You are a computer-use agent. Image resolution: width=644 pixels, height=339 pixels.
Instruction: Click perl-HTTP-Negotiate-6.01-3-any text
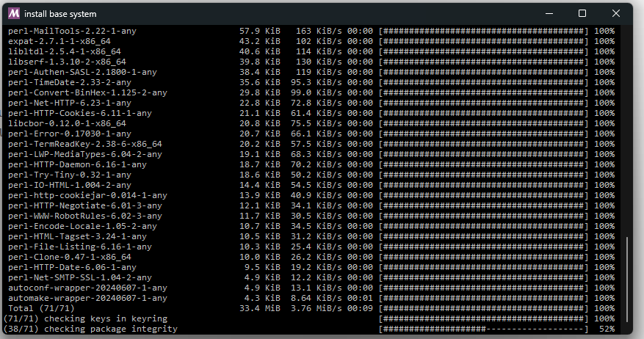(85, 205)
